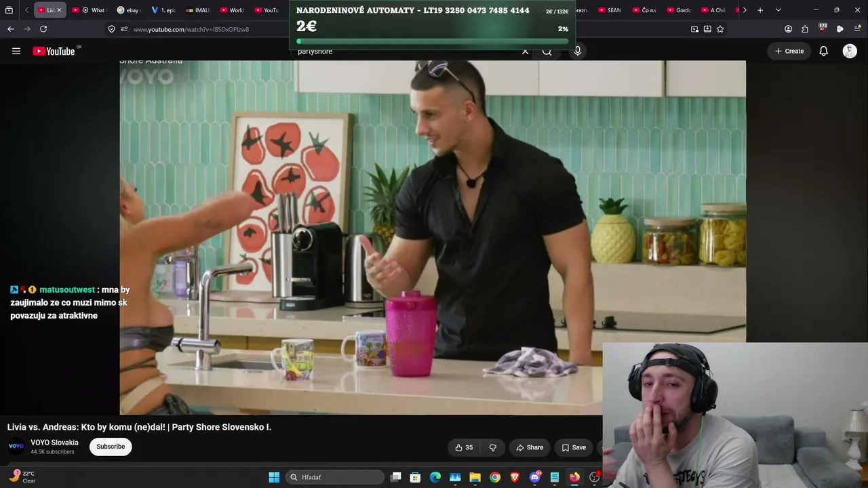Open Google Chrome from the taskbar
Viewport: 868px width, 488px height.
point(495,477)
